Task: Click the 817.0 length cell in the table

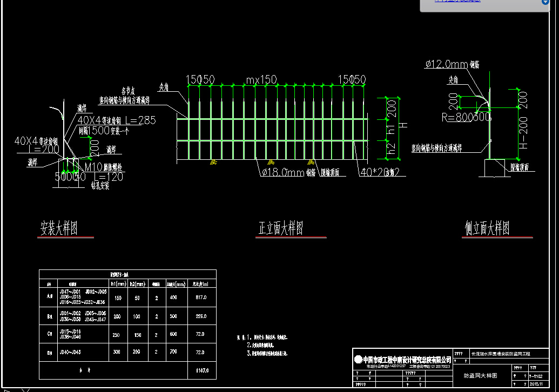Action: point(200,297)
